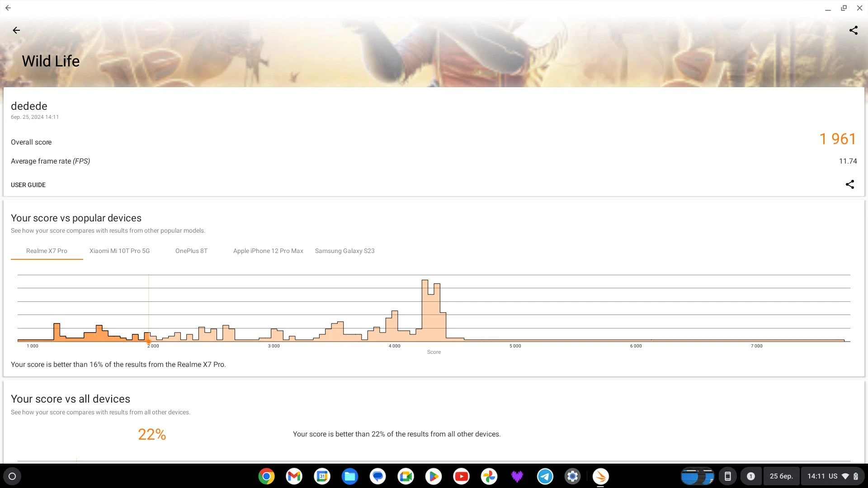Open Google Meet from the shelf
The height and width of the screenshot is (488, 868).
click(x=406, y=476)
